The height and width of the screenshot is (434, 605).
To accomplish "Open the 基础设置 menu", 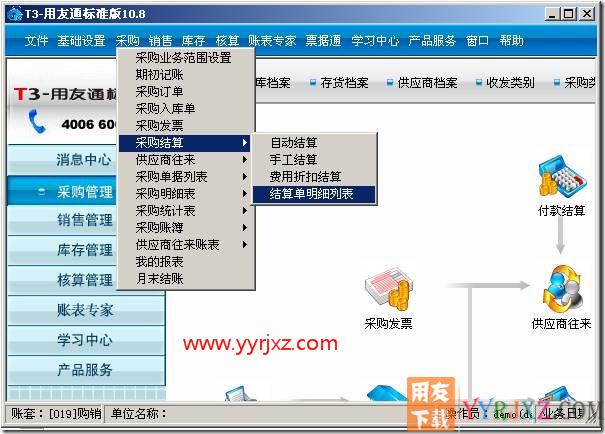I will coord(81,41).
